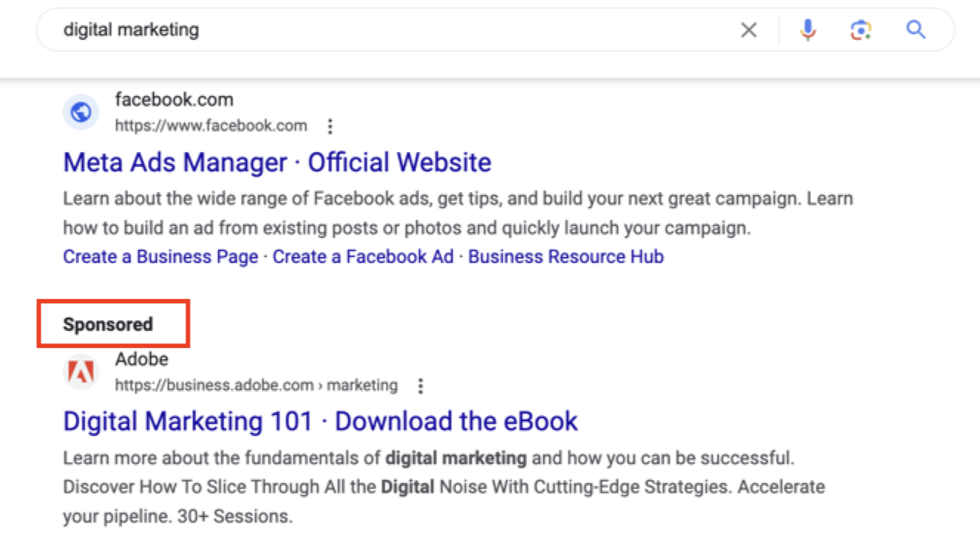Open the three-dot menu beside Adobe URL
The width and height of the screenshot is (980, 551).
[420, 386]
